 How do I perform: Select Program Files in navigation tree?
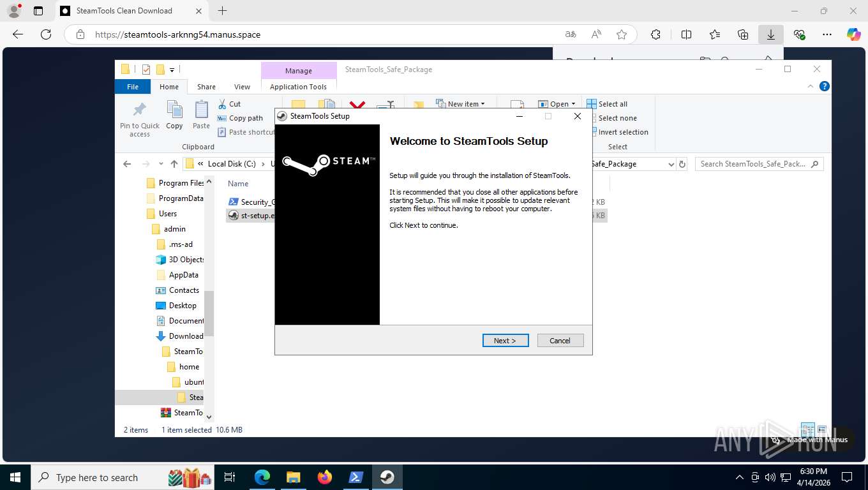(x=175, y=183)
